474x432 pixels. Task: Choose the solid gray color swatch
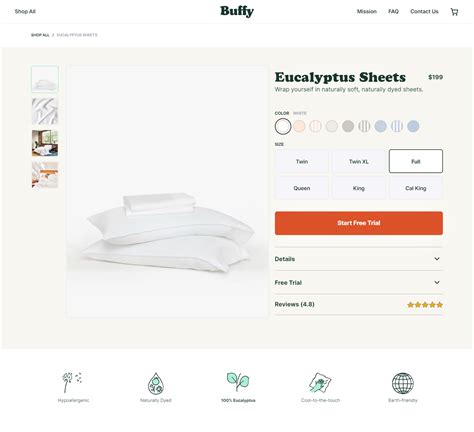(348, 126)
